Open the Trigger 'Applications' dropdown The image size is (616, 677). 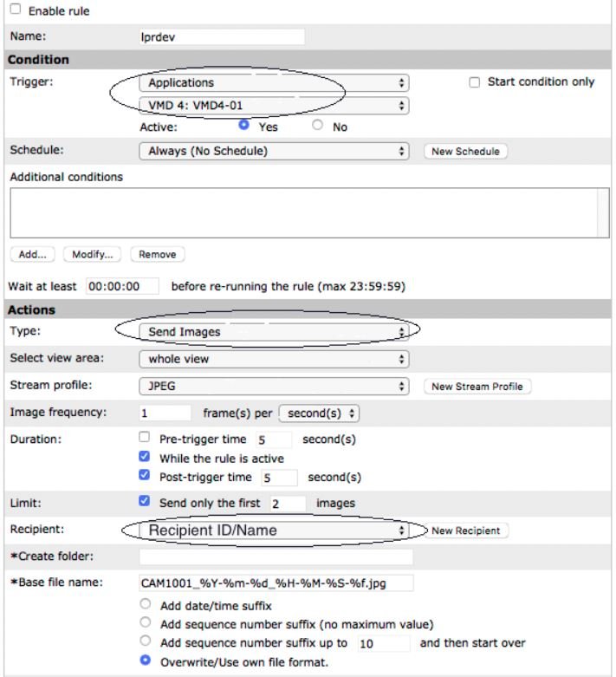tap(274, 83)
